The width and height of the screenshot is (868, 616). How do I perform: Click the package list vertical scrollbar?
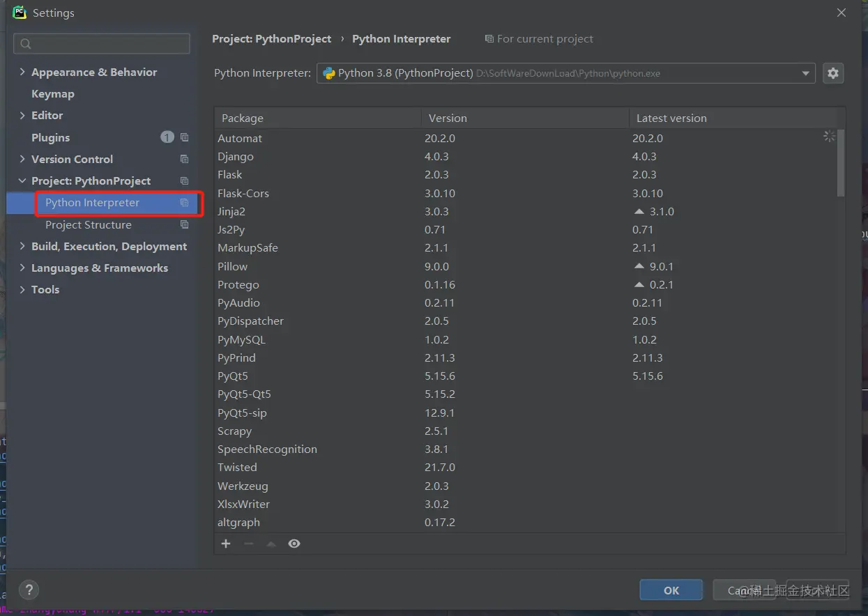click(841, 162)
